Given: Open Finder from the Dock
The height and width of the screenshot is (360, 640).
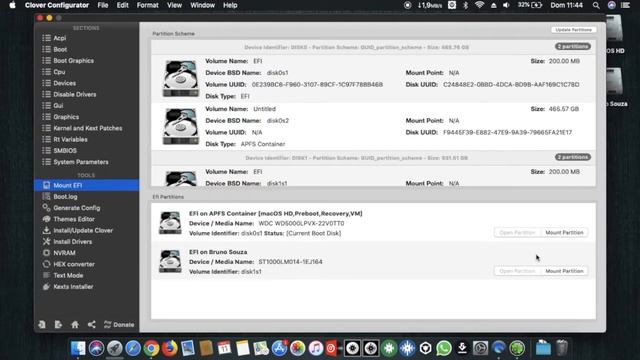Looking at the screenshot, I should (x=78, y=348).
